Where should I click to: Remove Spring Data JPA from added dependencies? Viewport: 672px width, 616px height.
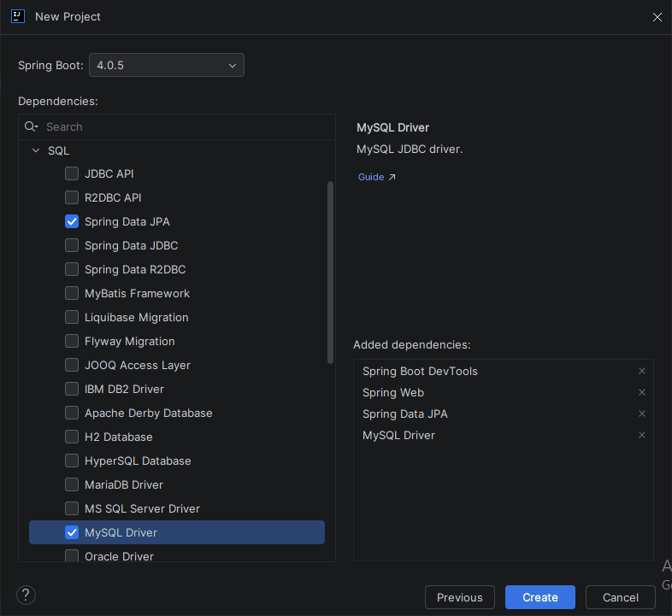coord(642,414)
